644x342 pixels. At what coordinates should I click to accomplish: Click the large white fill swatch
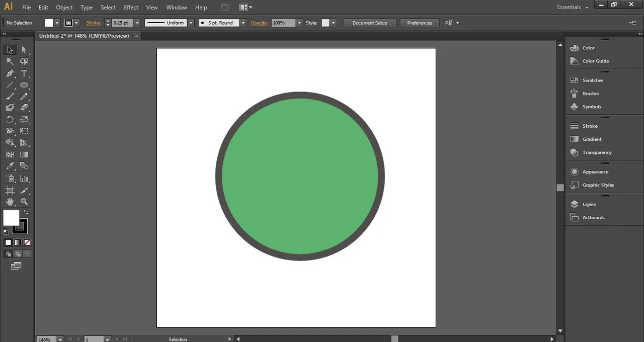tap(11, 218)
